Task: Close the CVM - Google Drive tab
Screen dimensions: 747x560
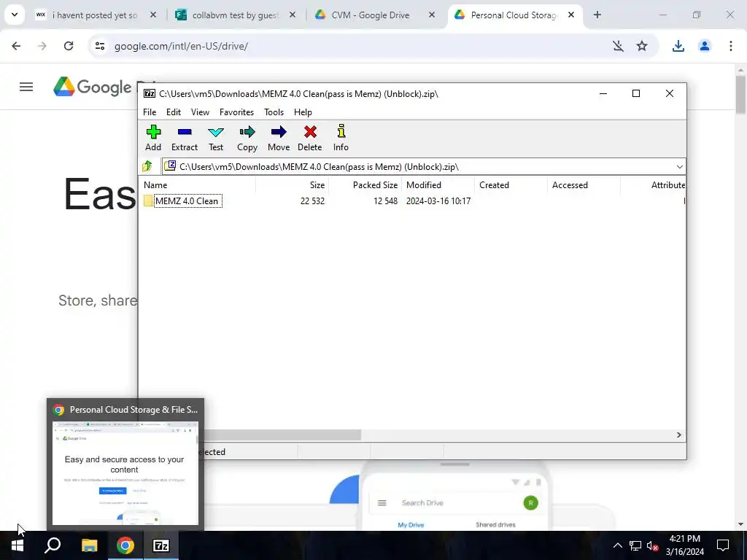Action: point(432,15)
